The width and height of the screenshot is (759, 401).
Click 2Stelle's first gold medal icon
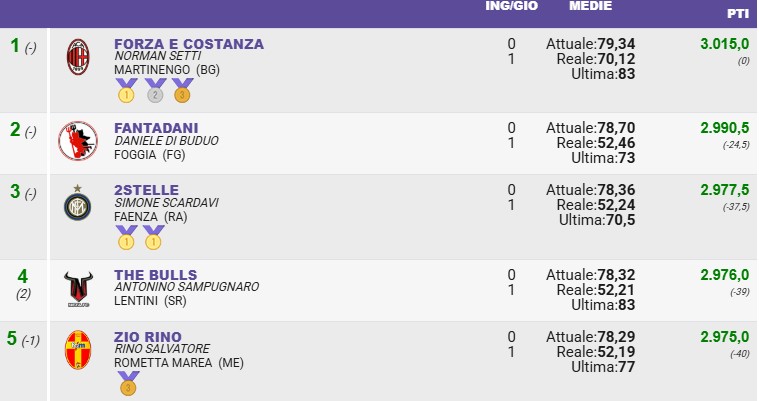[126, 237]
